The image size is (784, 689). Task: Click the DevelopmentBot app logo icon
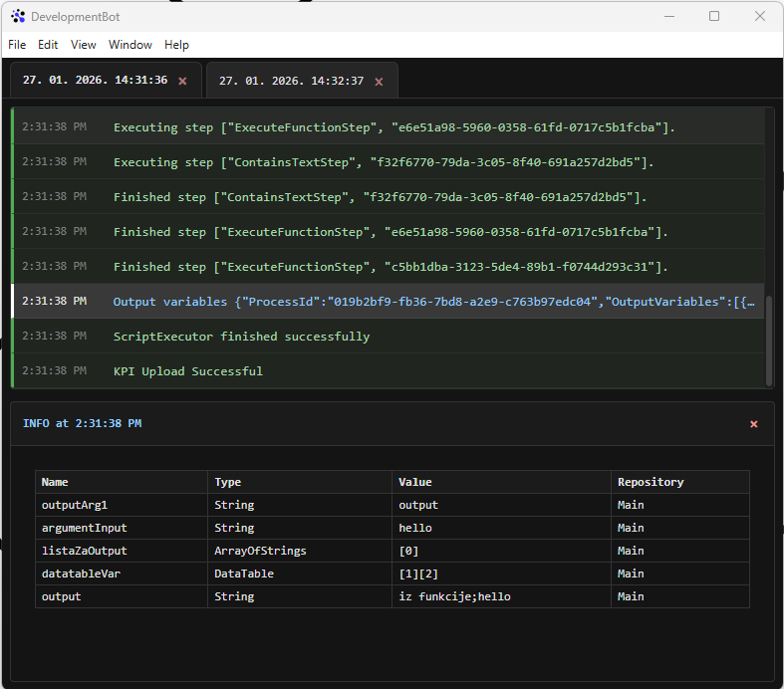pos(18,17)
